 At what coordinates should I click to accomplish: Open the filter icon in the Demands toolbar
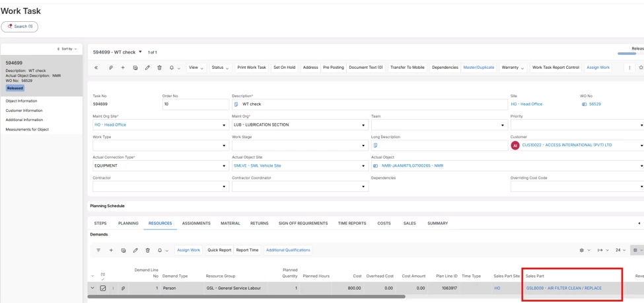click(x=98, y=250)
